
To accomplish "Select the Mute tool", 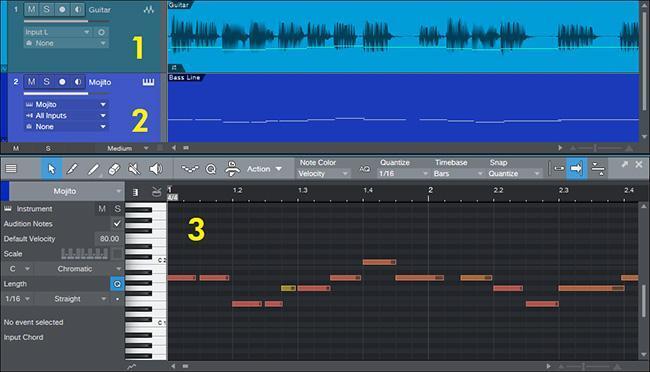I will (x=134, y=169).
